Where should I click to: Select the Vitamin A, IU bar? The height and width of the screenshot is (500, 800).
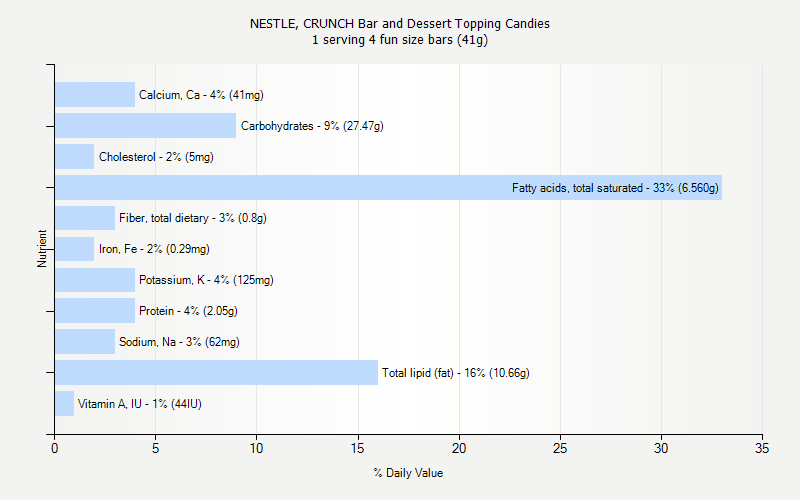coord(64,404)
